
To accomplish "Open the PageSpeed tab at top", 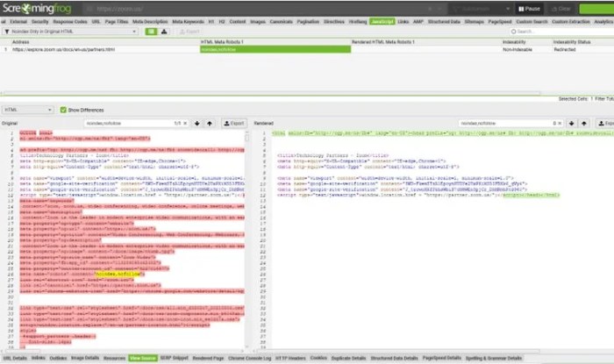I will [500, 22].
